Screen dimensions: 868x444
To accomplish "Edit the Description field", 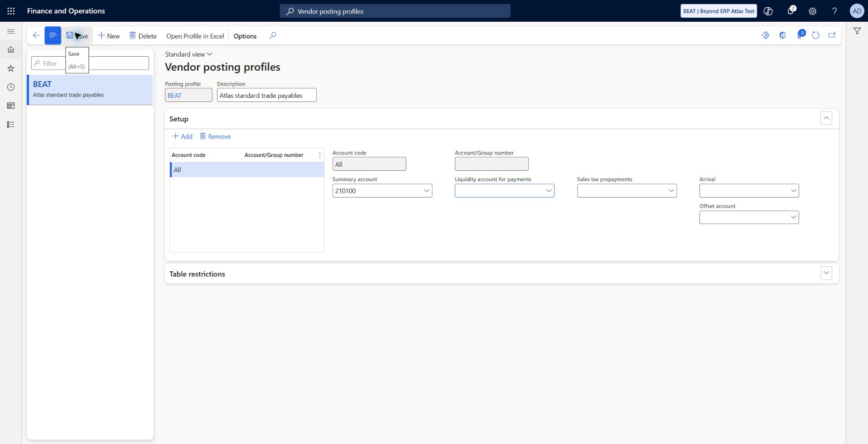I will click(x=266, y=95).
